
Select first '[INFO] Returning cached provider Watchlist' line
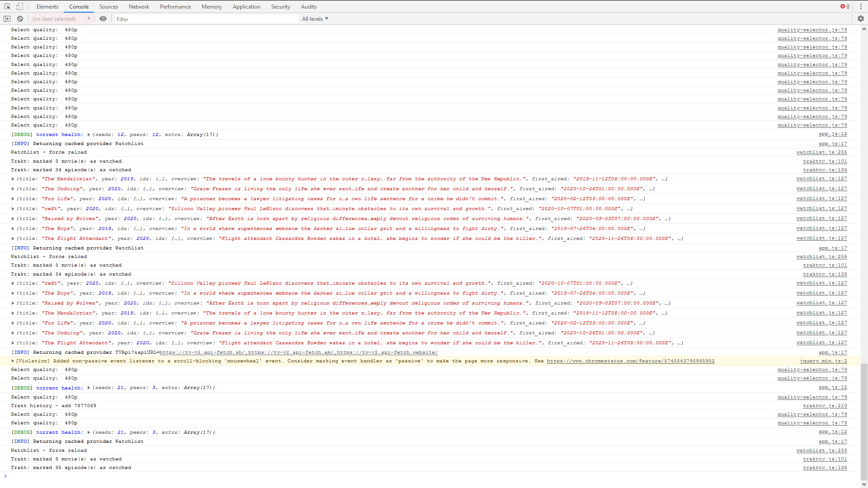77,144
